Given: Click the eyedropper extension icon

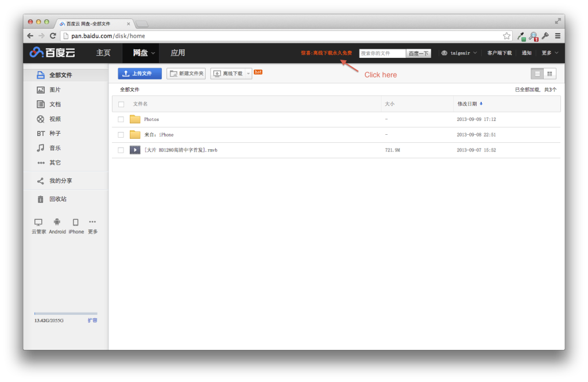Looking at the screenshot, I should click(521, 36).
